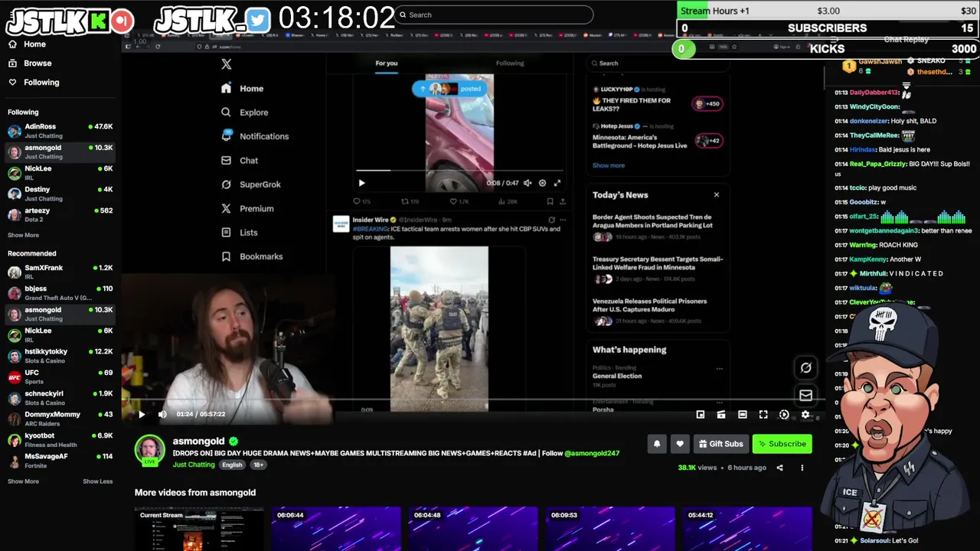This screenshot has width=980, height=551.
Task: Click the Kick search field
Action: [x=494, y=15]
